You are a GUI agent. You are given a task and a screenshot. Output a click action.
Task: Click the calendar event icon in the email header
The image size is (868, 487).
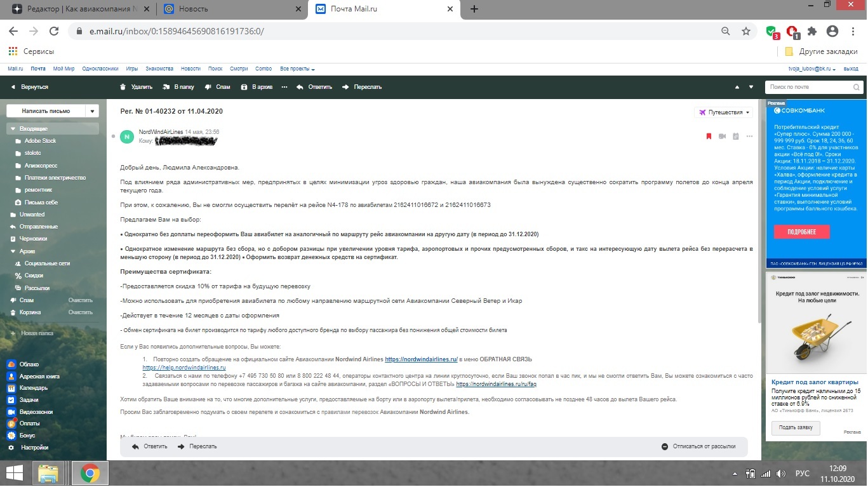(736, 136)
